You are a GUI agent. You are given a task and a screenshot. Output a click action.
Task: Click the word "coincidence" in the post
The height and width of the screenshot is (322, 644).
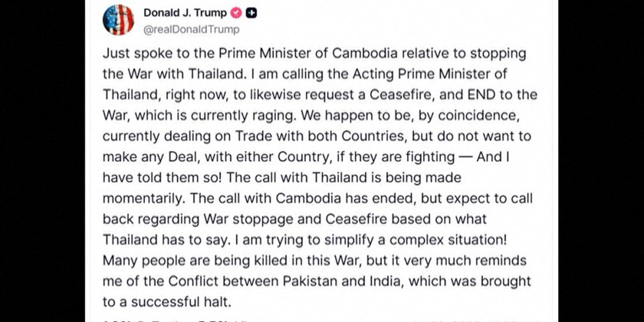[479, 115]
